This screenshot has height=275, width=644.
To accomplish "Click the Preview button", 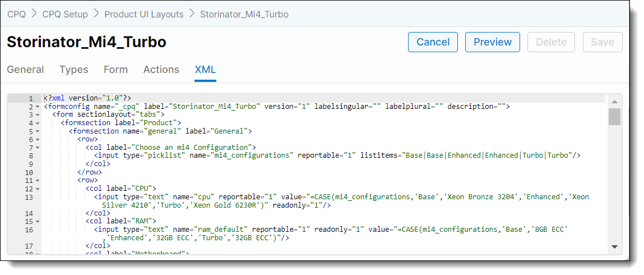I will [x=493, y=42].
